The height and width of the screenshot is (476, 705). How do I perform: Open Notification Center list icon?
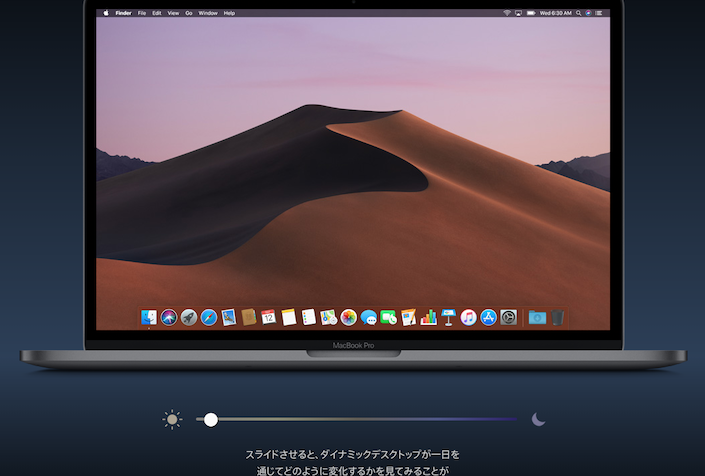(x=599, y=13)
